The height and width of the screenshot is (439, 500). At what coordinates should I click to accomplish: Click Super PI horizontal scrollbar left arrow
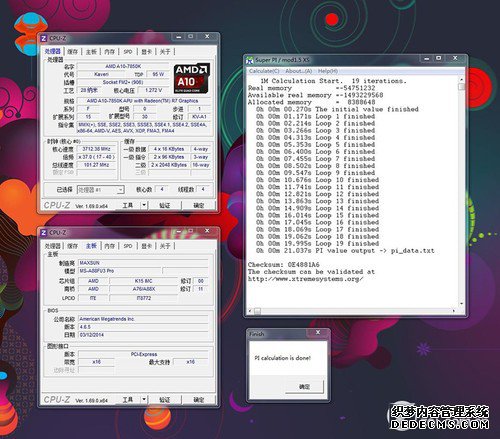tap(250, 311)
